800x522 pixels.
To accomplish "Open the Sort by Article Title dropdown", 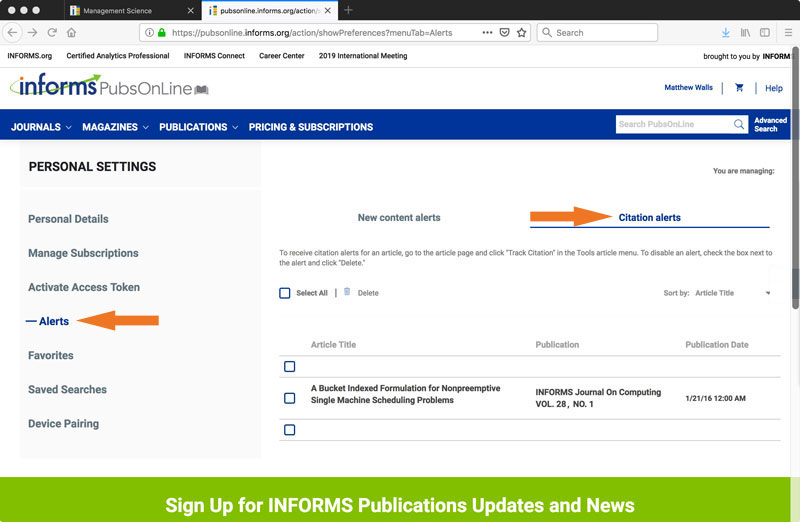I will pyautogui.click(x=732, y=293).
